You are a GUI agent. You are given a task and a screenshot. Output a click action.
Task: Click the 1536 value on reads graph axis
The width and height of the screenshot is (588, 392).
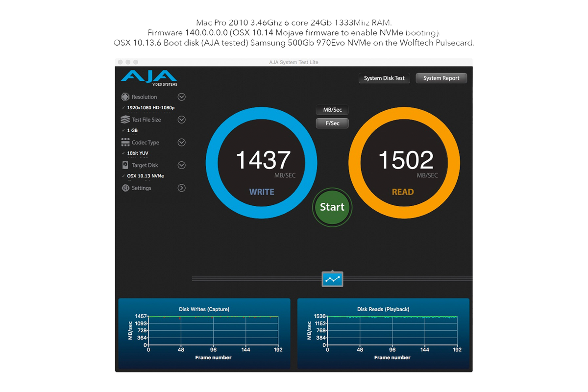320,317
